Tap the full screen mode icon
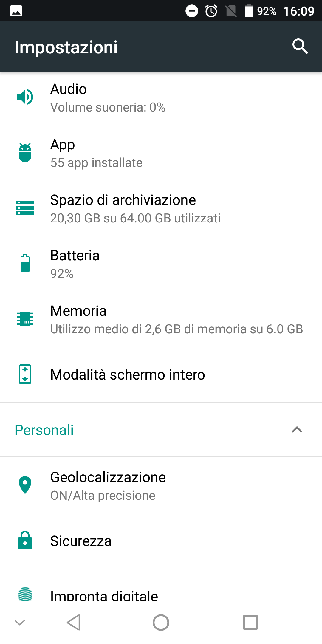Viewport: 322px width, 644px height. point(25,374)
